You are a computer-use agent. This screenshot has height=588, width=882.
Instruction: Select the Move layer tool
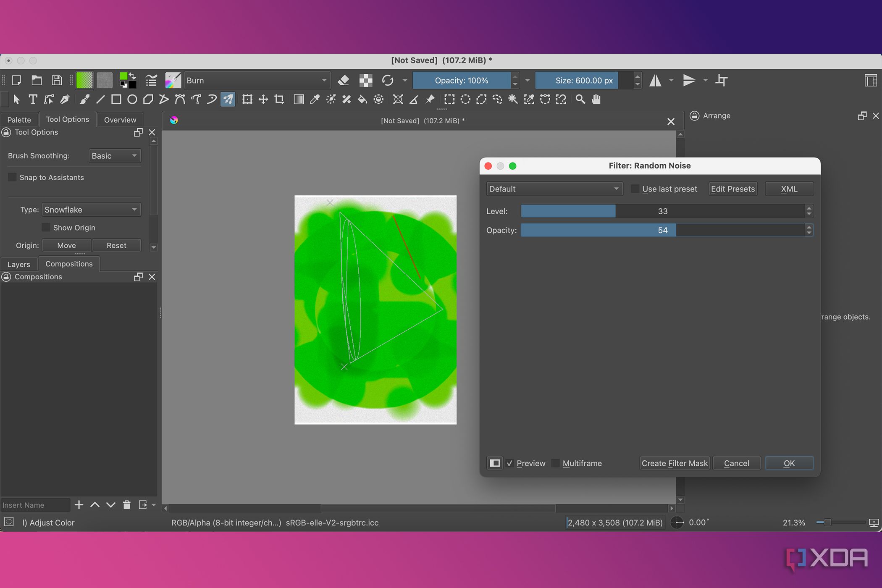click(263, 100)
